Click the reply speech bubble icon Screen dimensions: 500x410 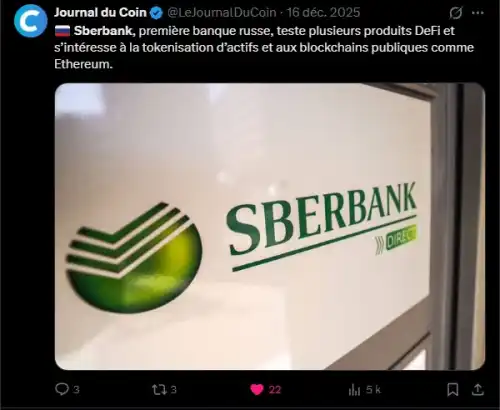[62, 389]
